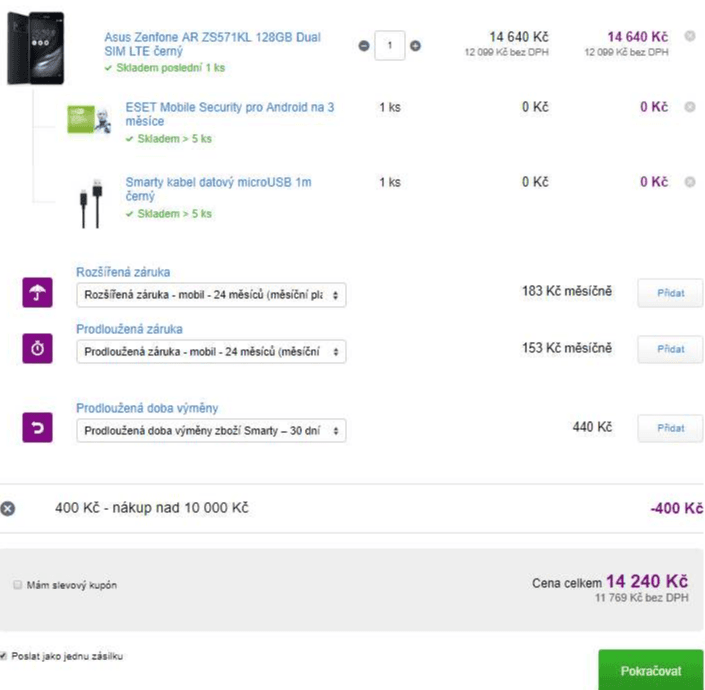The width and height of the screenshot is (705, 690).
Task: Remove the 400 Kč discount row
Action: click(x=8, y=508)
